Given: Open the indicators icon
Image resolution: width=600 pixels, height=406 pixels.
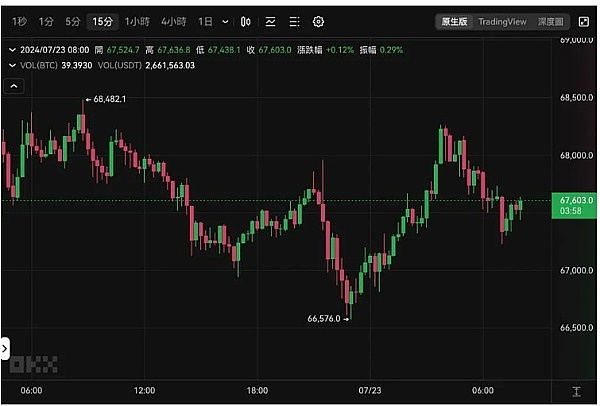Looking at the screenshot, I should [x=271, y=22].
